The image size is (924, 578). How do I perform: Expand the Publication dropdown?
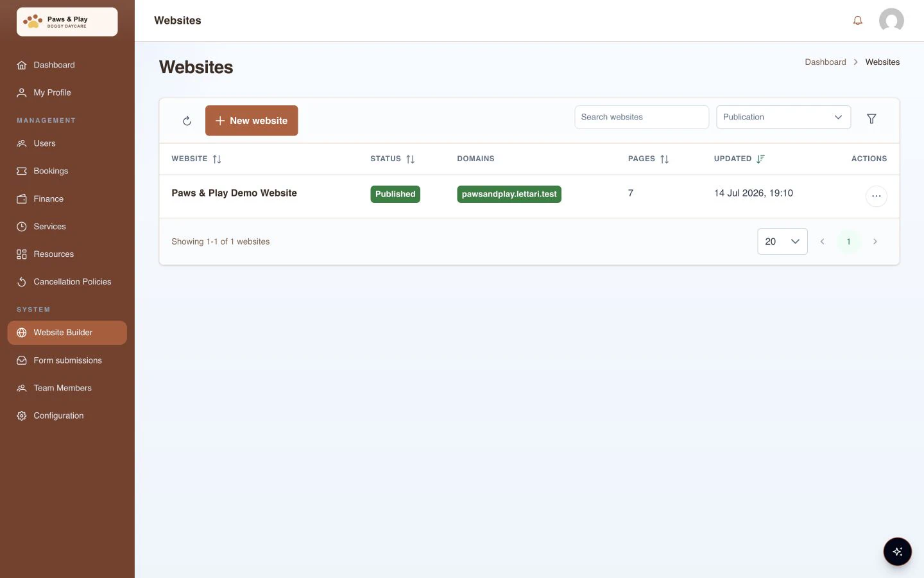[x=783, y=117]
